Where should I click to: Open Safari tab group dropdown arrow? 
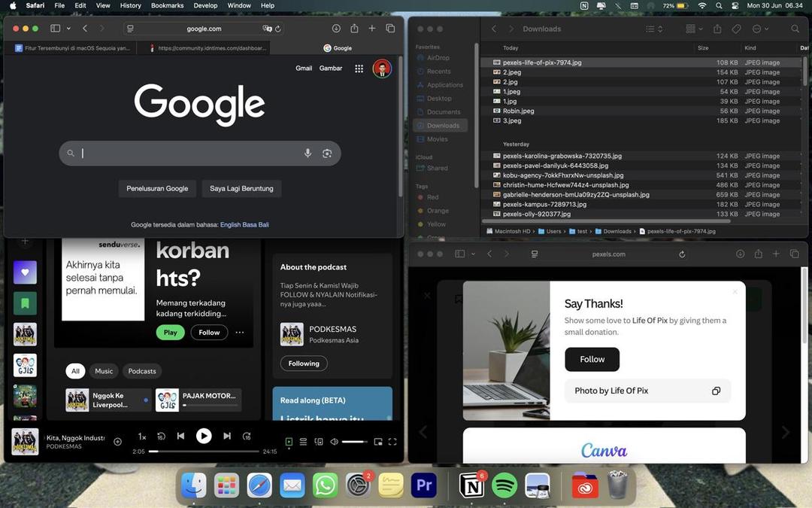tap(68, 29)
